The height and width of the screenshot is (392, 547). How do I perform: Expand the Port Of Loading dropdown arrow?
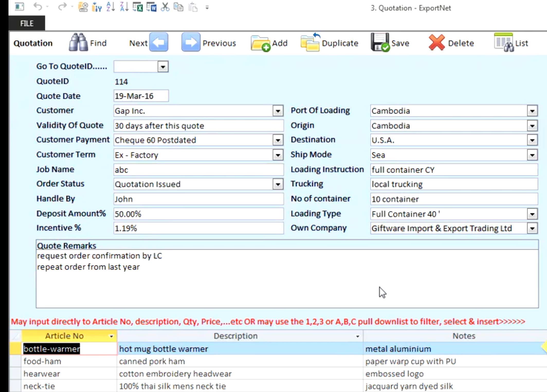click(532, 111)
